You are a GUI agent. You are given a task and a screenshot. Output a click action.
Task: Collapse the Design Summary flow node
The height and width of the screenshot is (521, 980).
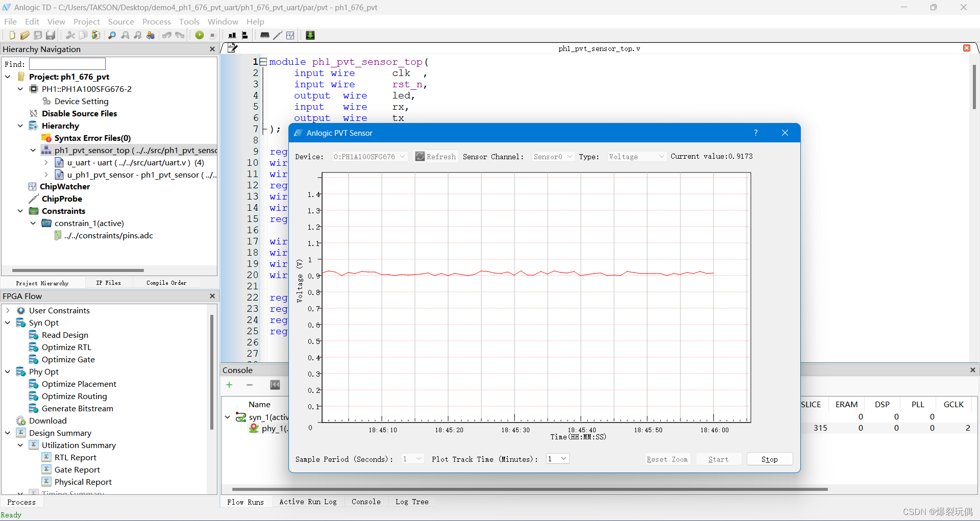point(8,433)
